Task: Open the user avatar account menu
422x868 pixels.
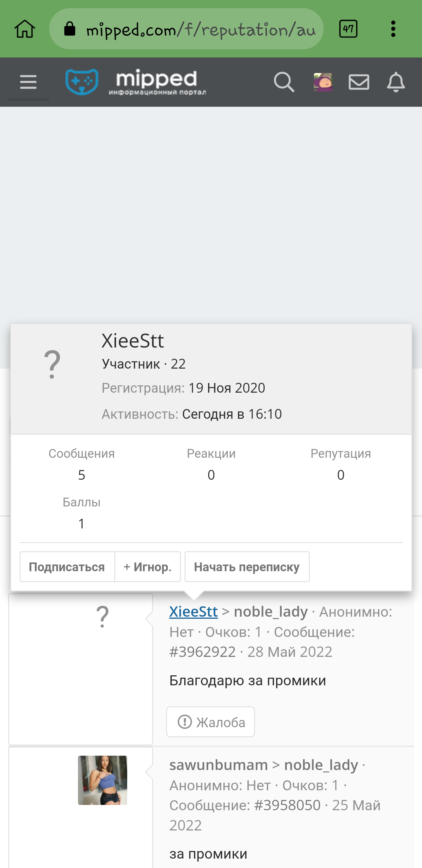Action: (323, 82)
